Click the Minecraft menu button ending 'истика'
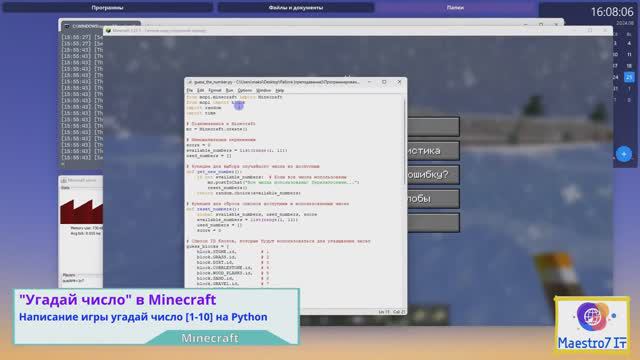 pyautogui.click(x=433, y=151)
